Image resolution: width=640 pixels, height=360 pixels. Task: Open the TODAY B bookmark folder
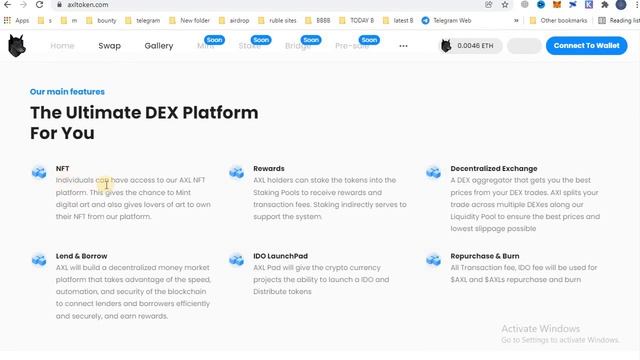356,20
